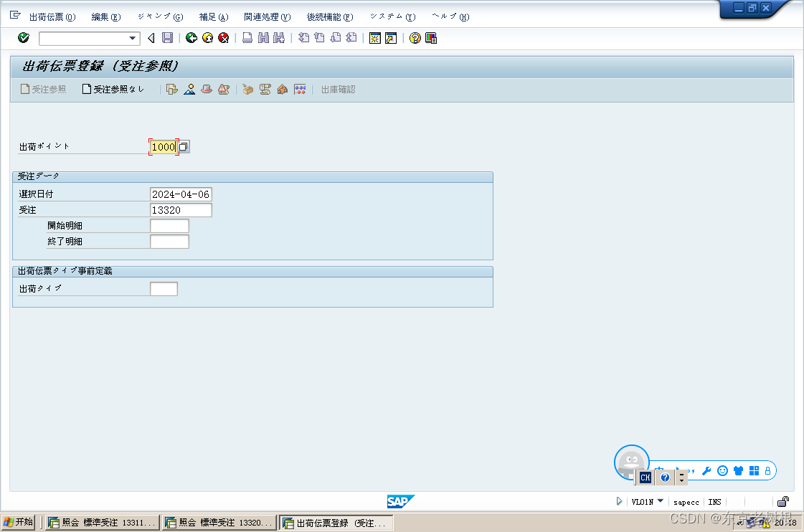Click into the transaction command field
Viewport: 804px width, 532px height.
pyautogui.click(x=84, y=39)
